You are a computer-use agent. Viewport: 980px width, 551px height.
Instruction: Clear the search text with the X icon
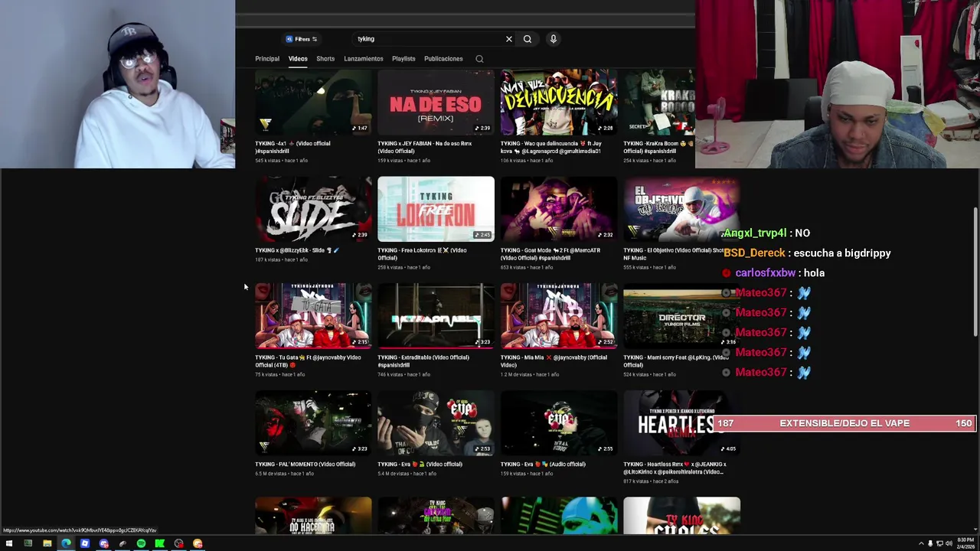[508, 39]
